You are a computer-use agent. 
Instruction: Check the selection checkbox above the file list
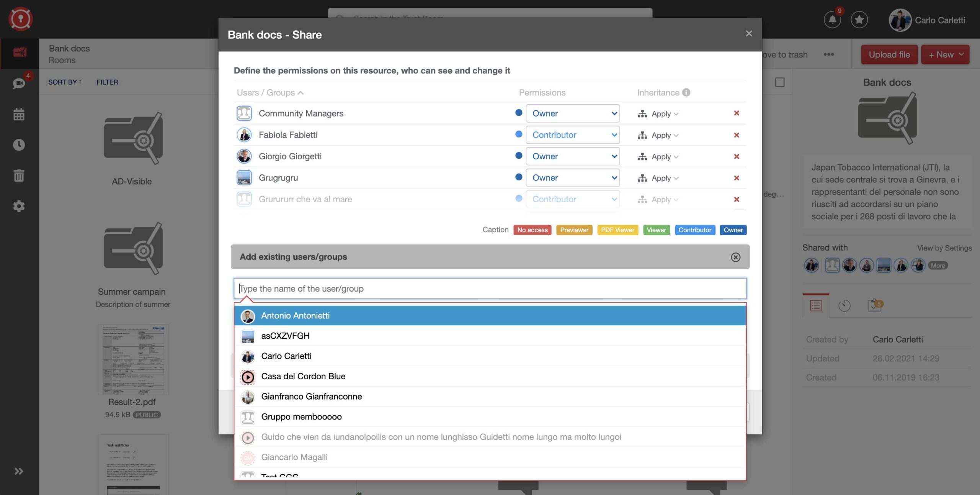(779, 82)
